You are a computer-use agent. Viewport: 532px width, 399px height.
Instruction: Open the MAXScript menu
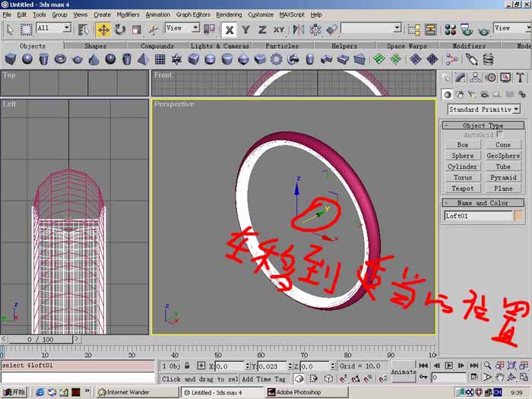point(292,14)
